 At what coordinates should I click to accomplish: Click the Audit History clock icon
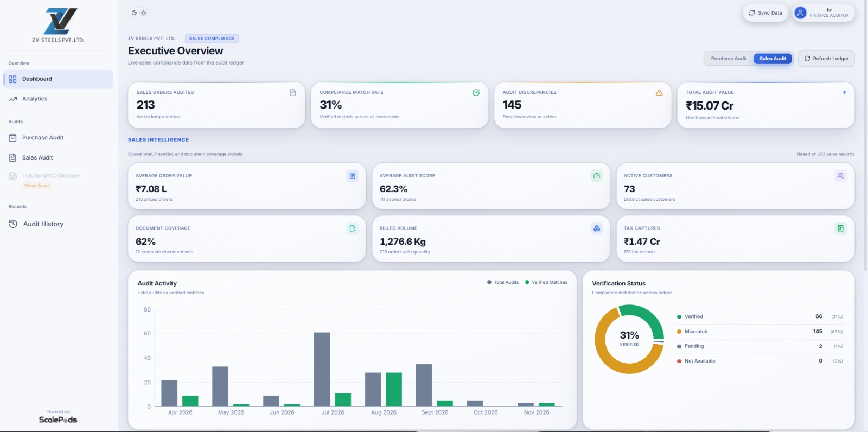pyautogui.click(x=13, y=224)
